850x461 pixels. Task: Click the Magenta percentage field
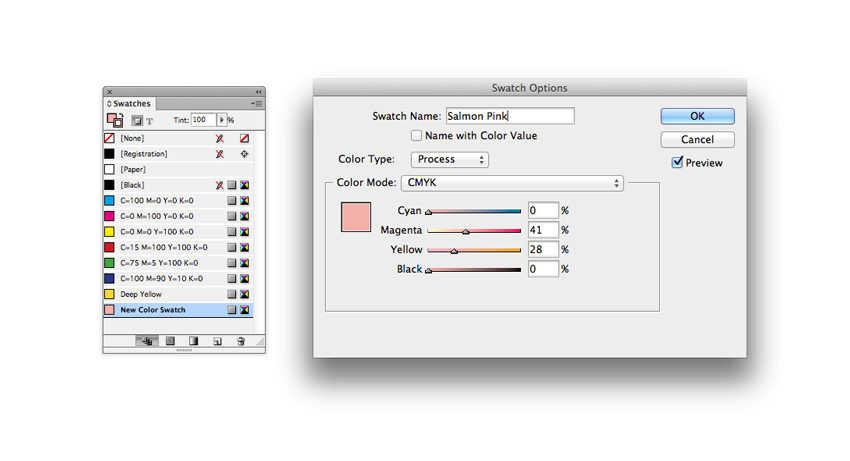click(x=543, y=230)
